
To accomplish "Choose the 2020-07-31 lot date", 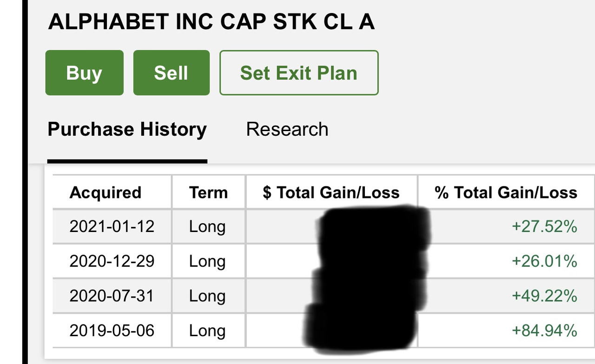I will 112,296.
